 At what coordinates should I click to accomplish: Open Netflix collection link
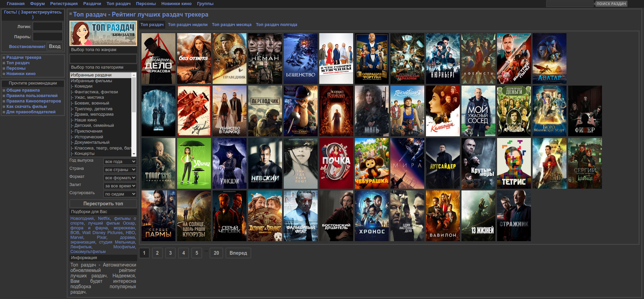point(104,218)
